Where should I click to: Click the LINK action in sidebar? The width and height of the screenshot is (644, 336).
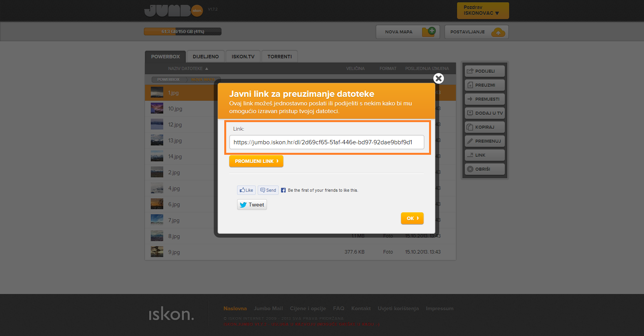pyautogui.click(x=485, y=155)
